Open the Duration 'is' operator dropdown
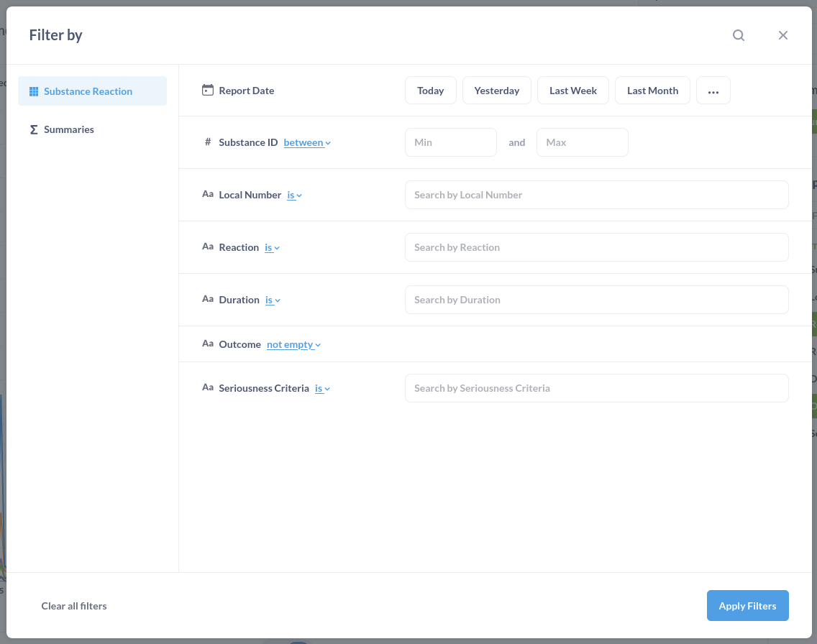Viewport: 817px width, 644px height. coord(273,300)
